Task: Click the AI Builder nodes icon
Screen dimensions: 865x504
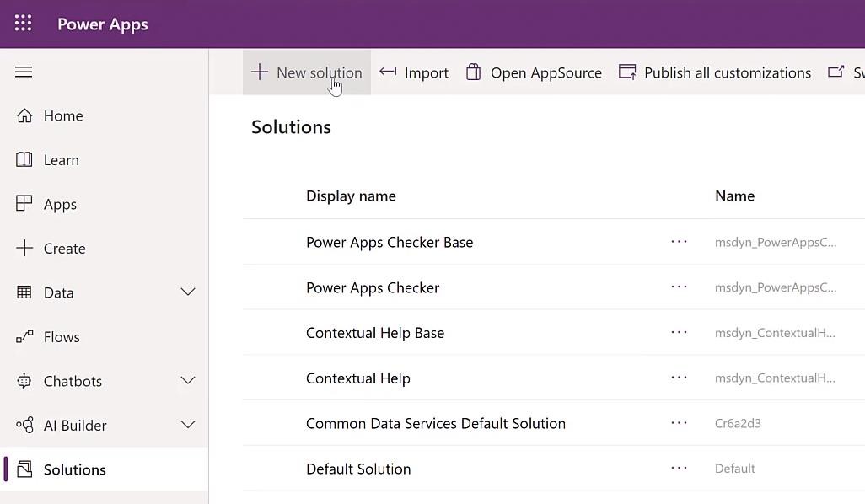Action: (24, 425)
